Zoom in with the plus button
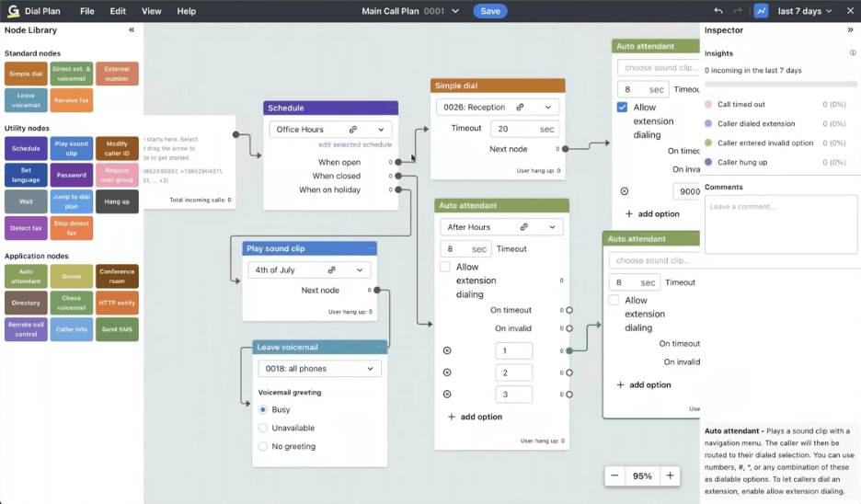 [x=670, y=475]
